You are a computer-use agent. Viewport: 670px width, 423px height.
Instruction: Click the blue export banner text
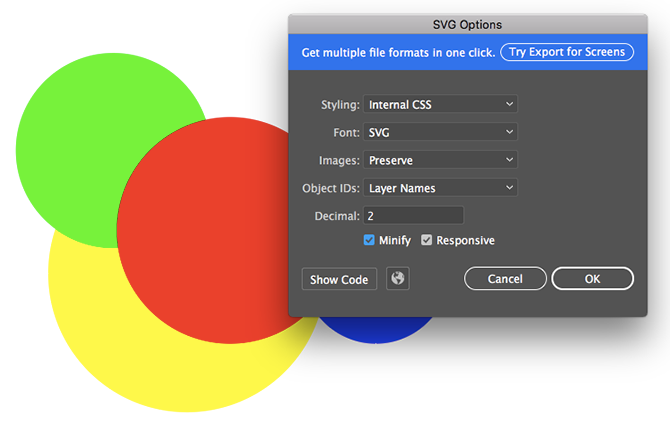(x=398, y=52)
